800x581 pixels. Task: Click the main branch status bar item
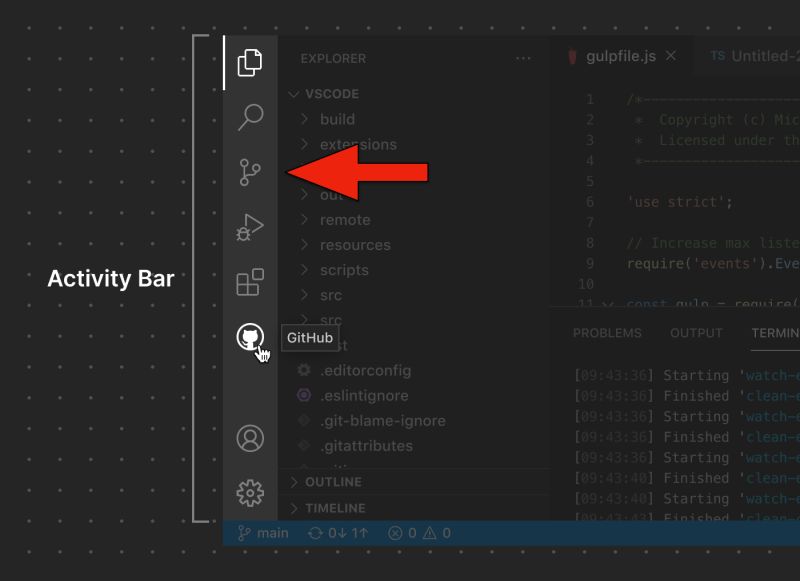click(263, 533)
